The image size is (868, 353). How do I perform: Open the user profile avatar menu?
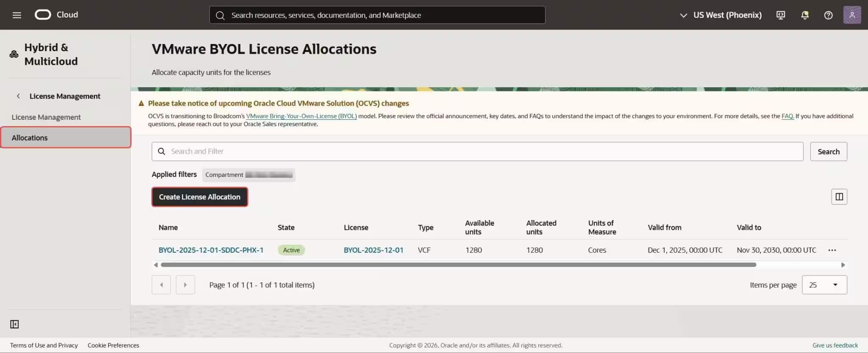pos(852,15)
